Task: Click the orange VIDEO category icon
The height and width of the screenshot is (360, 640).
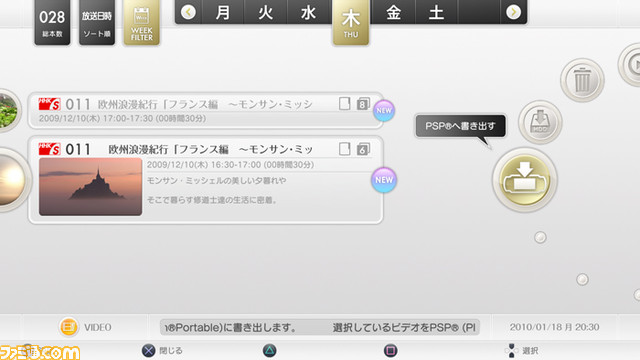Action: click(x=69, y=327)
